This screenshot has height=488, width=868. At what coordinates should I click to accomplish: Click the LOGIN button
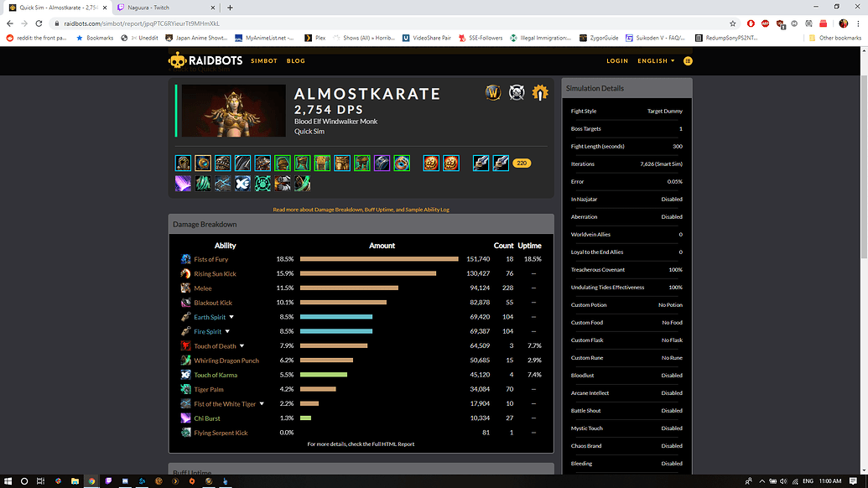(617, 60)
